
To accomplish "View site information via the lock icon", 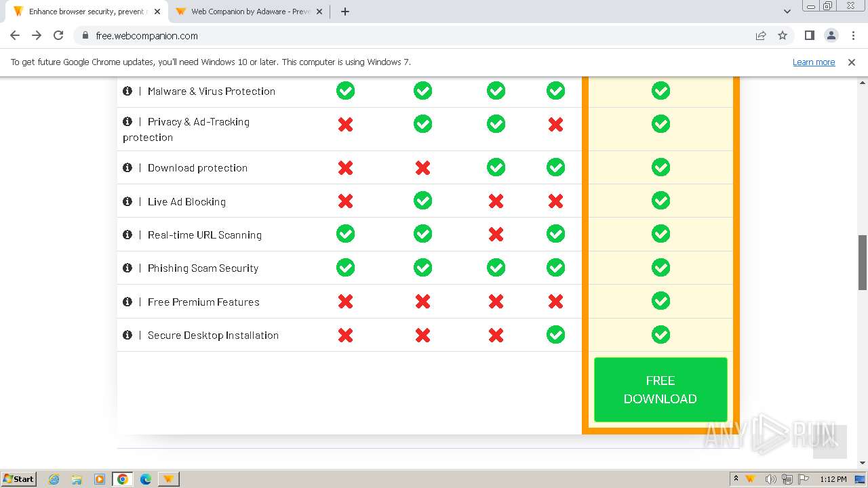I will (85, 36).
